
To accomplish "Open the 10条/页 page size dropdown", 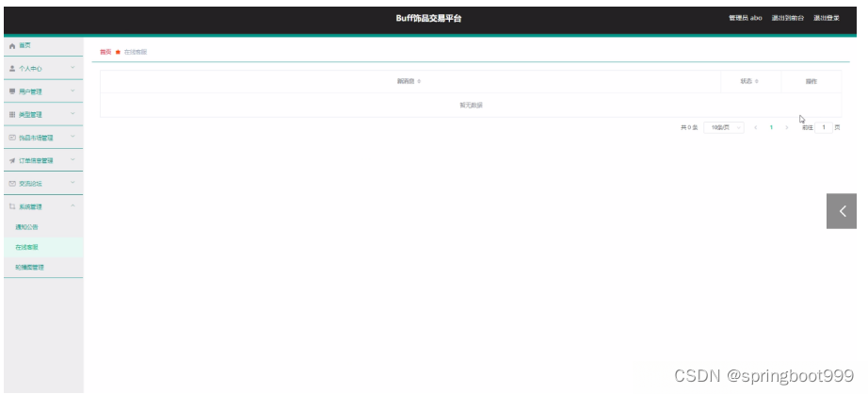I will (x=724, y=127).
